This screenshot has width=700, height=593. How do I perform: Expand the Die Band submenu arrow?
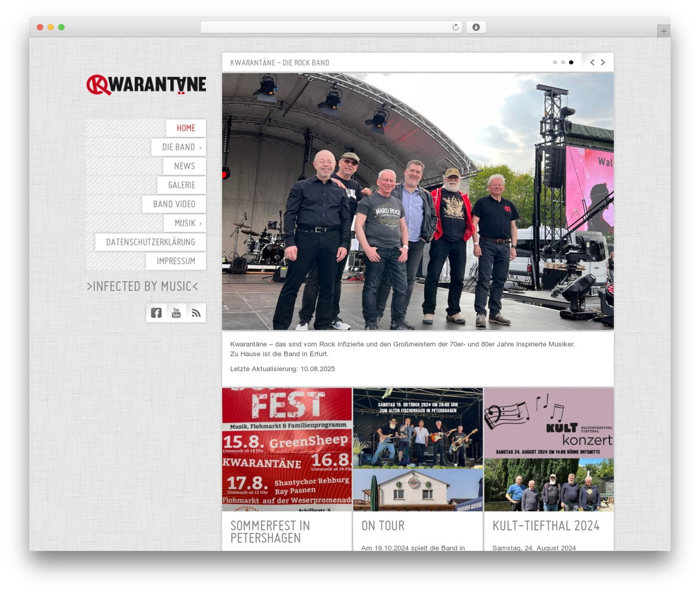tap(201, 147)
